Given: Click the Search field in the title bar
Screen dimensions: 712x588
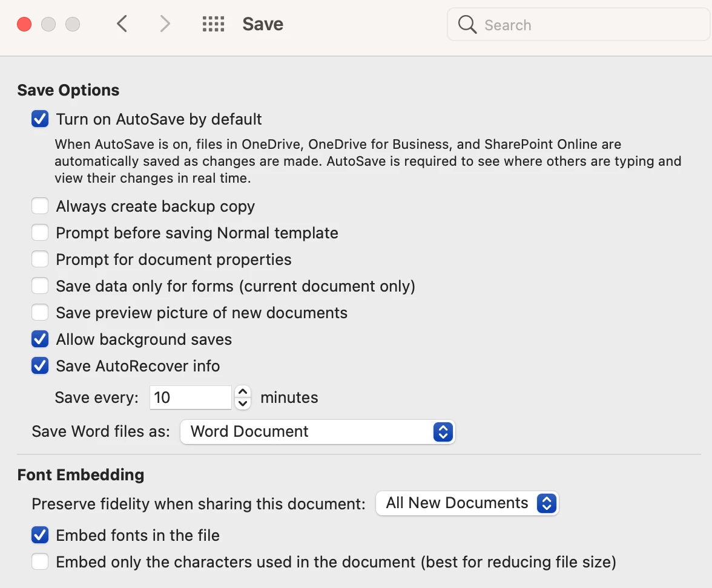Looking at the screenshot, I should click(x=579, y=24).
